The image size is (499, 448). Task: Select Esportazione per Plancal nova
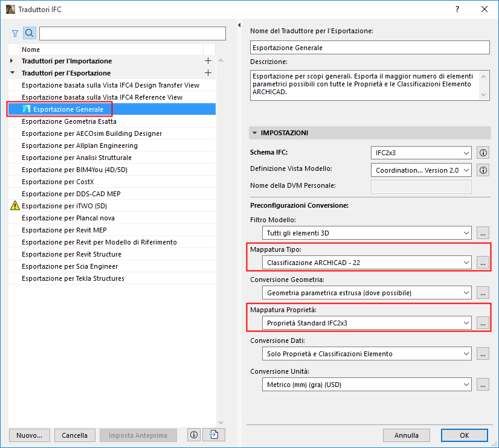click(x=112, y=218)
